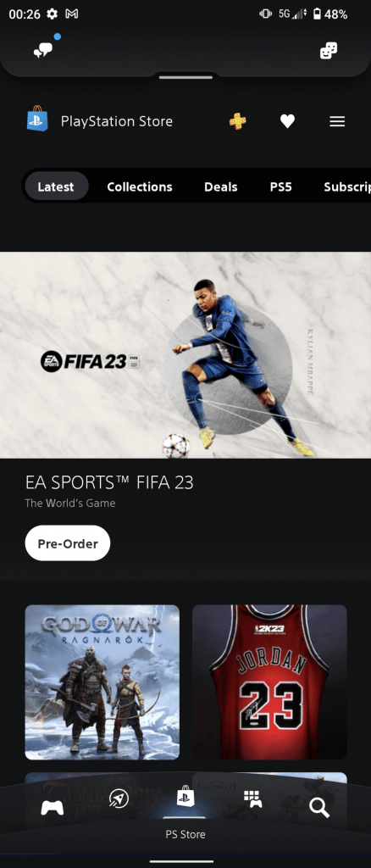Open the God of War Ragnarök tile
This screenshot has height=868, width=371.
click(x=102, y=682)
